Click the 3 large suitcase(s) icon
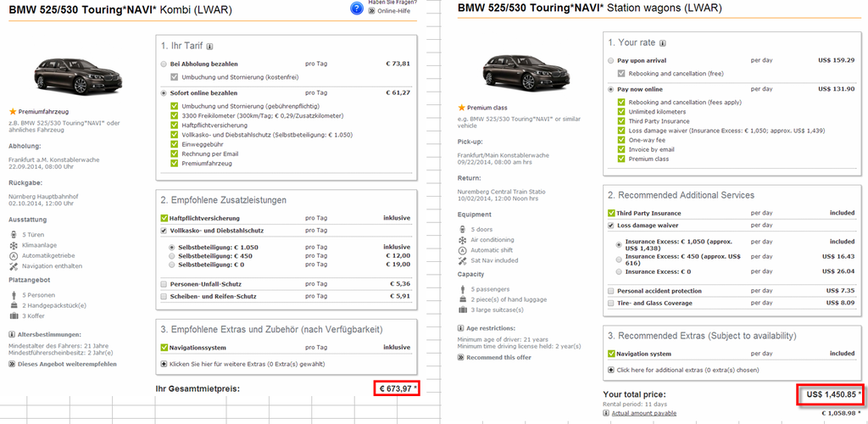The image size is (868, 424). click(x=462, y=310)
